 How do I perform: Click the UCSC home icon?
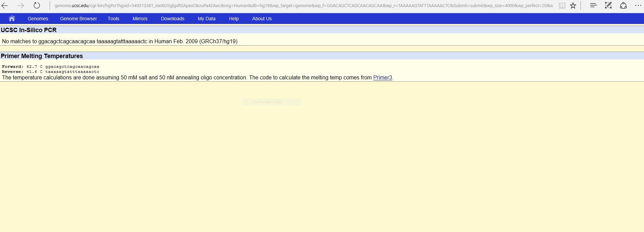(x=12, y=19)
